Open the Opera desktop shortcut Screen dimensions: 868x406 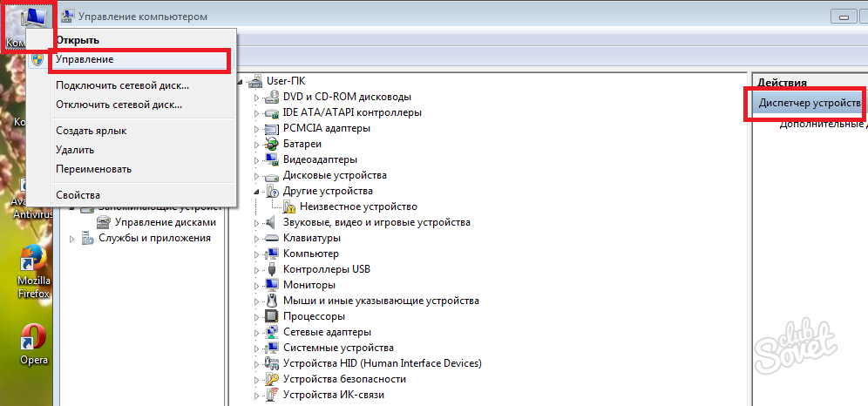(x=34, y=335)
